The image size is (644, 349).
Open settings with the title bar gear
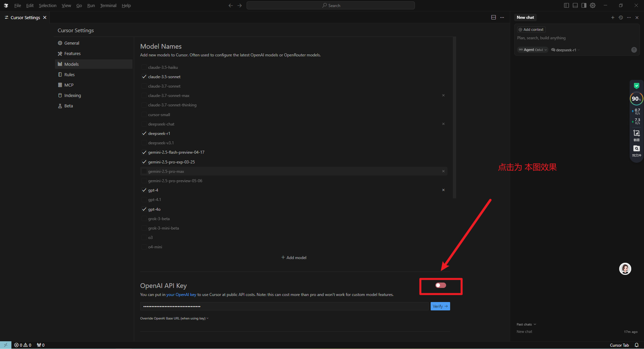click(593, 5)
